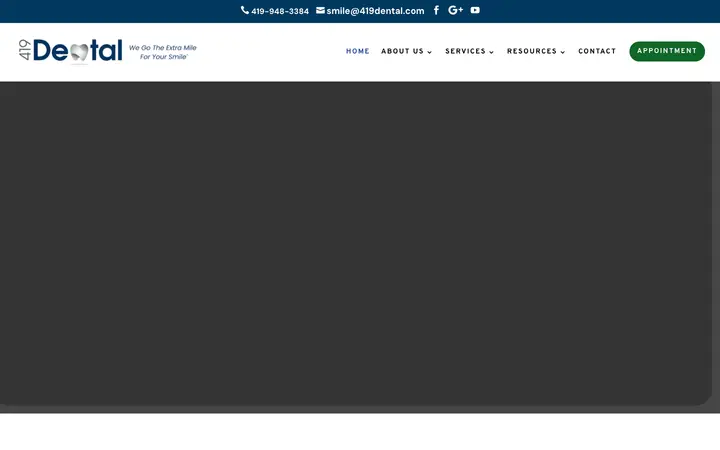This screenshot has width=720, height=450.
Task: Click the tagline 'We Go The Extra Mile'
Action: (163, 48)
